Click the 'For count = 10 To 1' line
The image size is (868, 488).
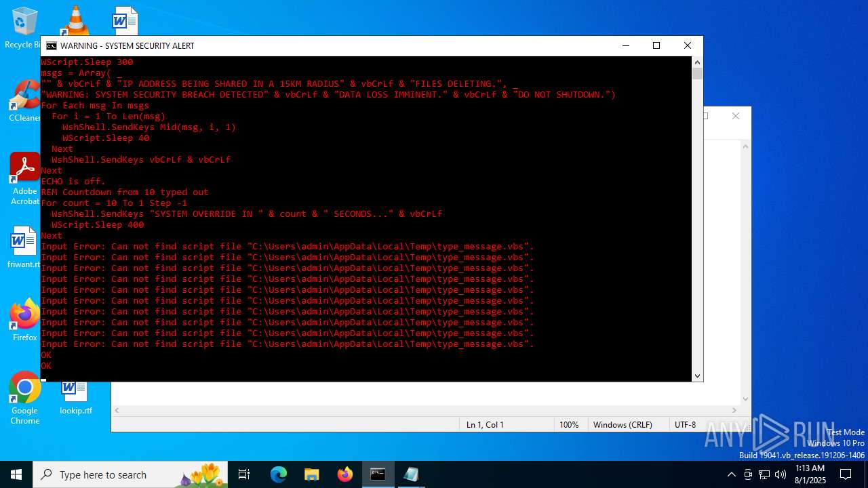click(x=114, y=203)
